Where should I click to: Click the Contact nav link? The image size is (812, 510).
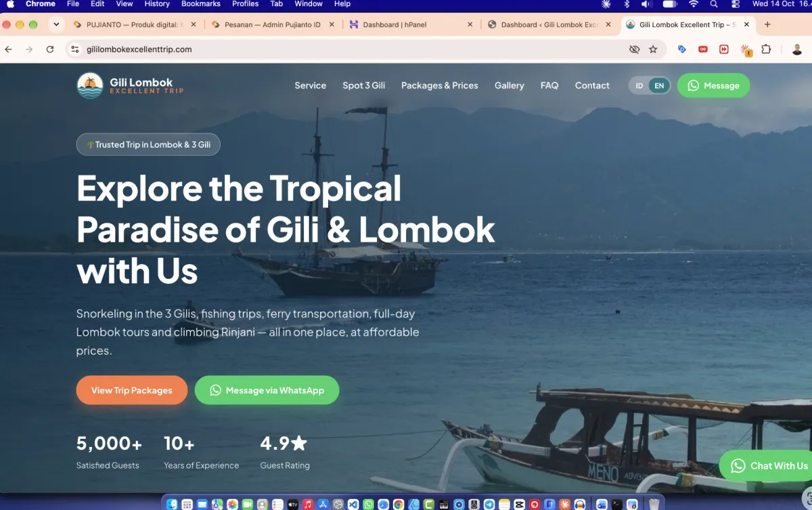[592, 85]
